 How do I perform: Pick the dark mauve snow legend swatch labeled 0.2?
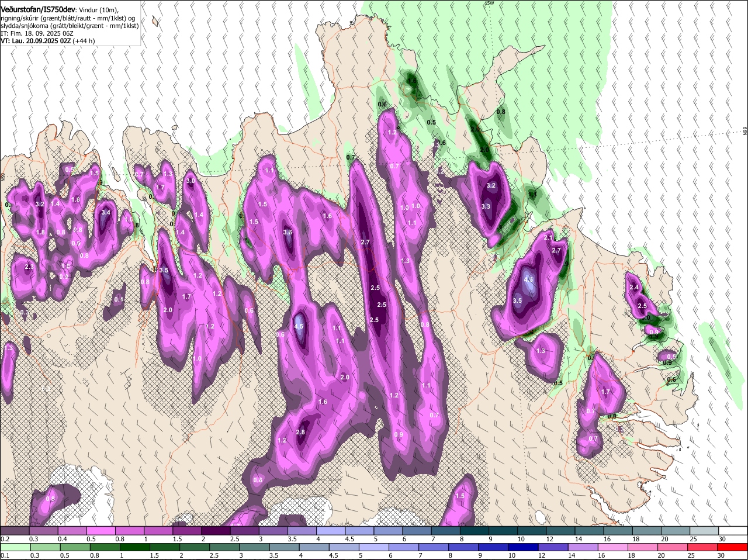click(16, 531)
